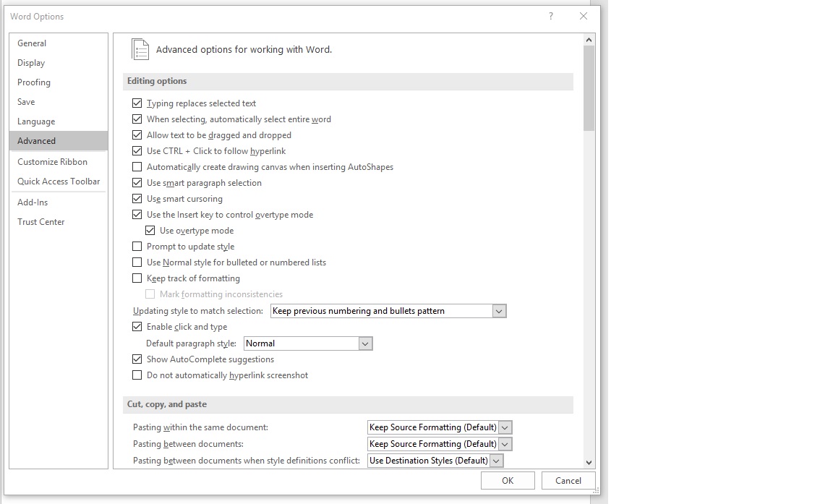
Task: Click the Cancel button
Action: pos(568,481)
